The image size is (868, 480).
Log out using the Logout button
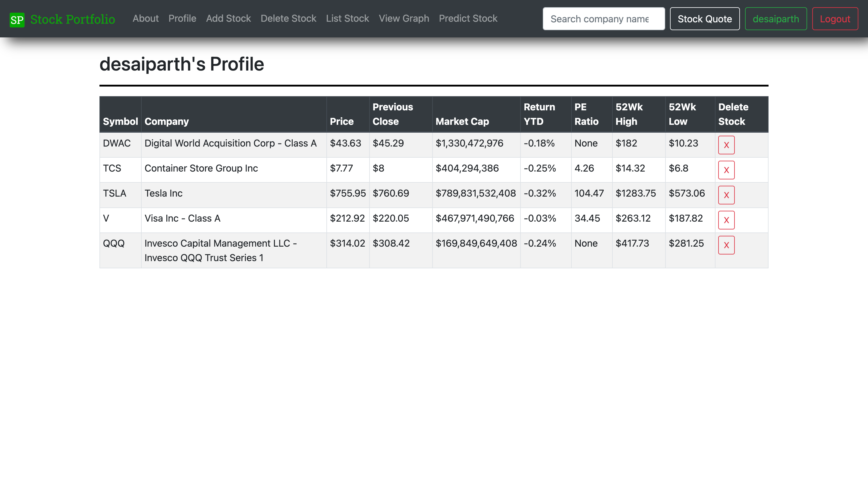(x=835, y=19)
